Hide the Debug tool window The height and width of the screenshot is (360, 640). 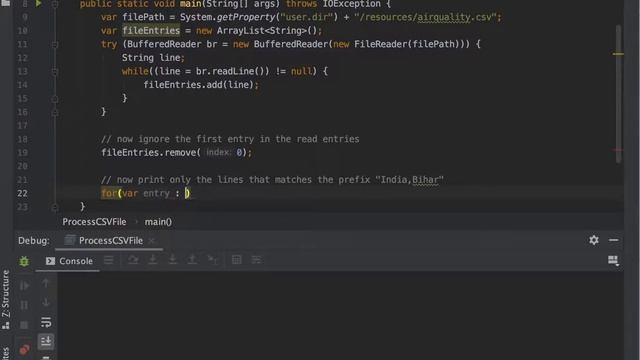[613, 240]
